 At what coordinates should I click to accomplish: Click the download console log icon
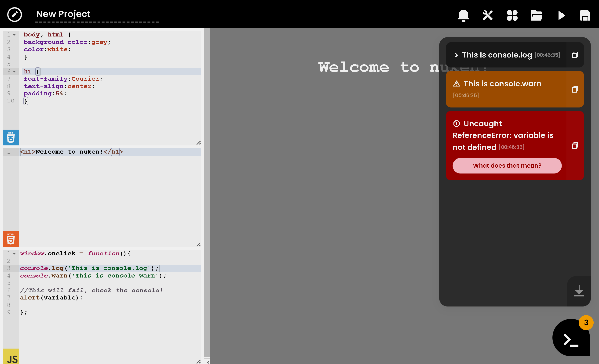[579, 291]
